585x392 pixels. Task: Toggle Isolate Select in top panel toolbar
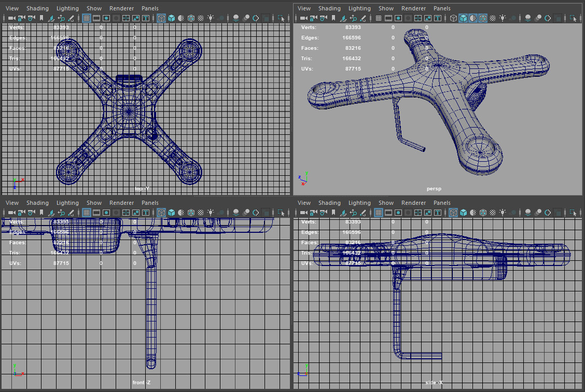pyautogui.click(x=281, y=18)
